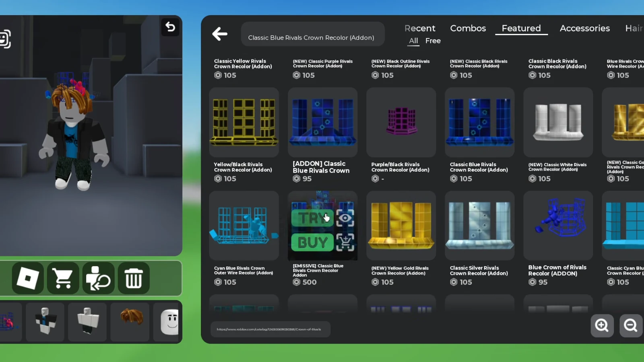Open the Purple/Black Rivals Crown item thumbnail
The image size is (644, 362).
tap(401, 122)
